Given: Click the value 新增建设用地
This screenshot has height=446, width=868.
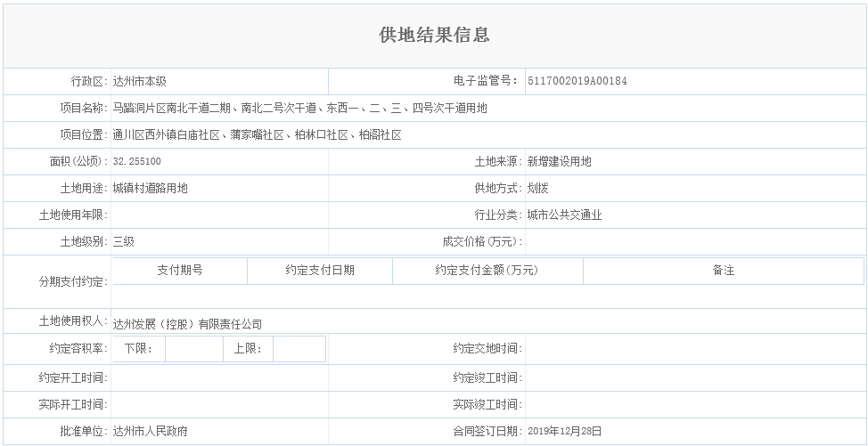Looking at the screenshot, I should click(x=559, y=161).
